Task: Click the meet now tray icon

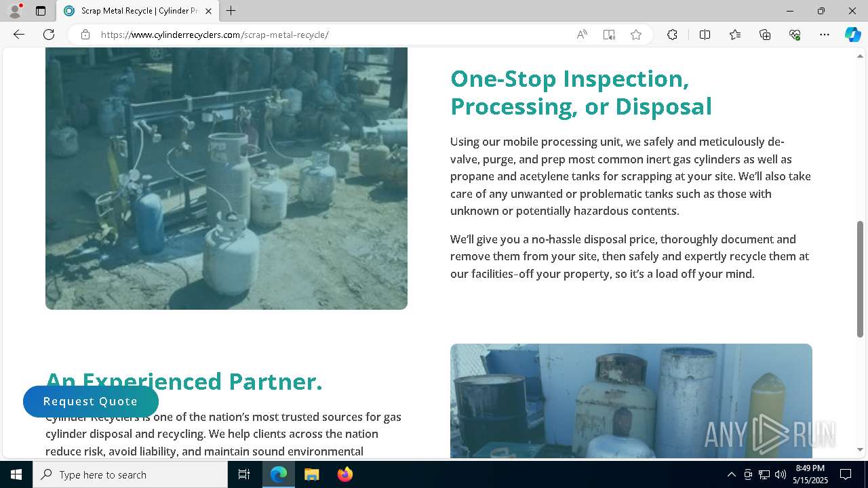Action: 748,474
